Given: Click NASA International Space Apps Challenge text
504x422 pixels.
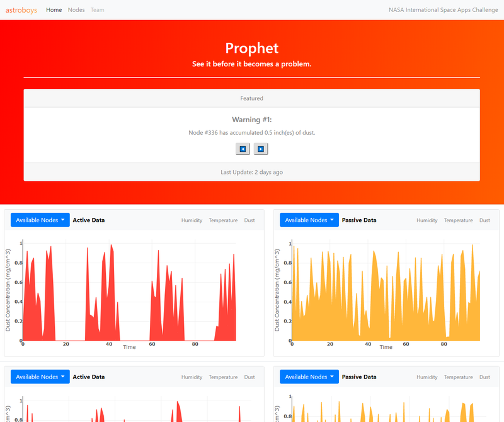Looking at the screenshot, I should pos(444,10).
